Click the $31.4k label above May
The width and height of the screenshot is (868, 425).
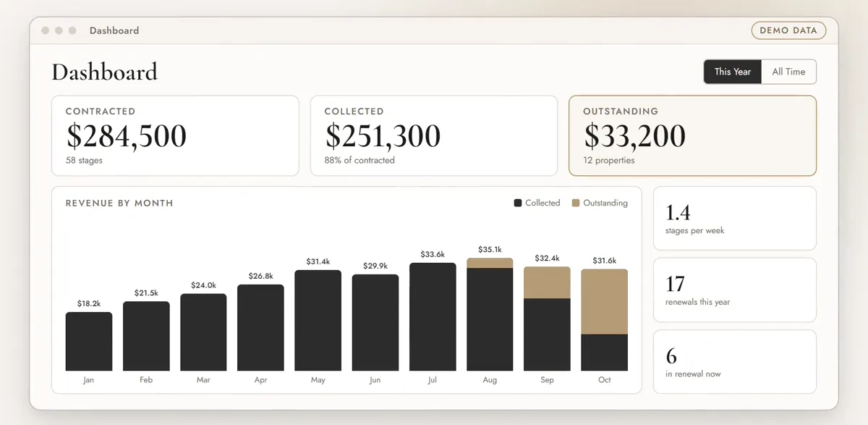pyautogui.click(x=318, y=262)
